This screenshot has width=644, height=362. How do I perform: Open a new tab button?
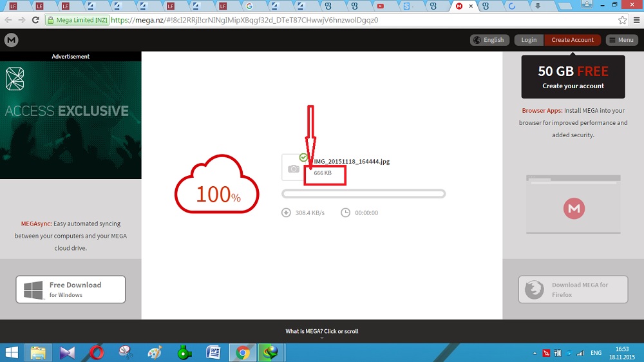click(565, 6)
